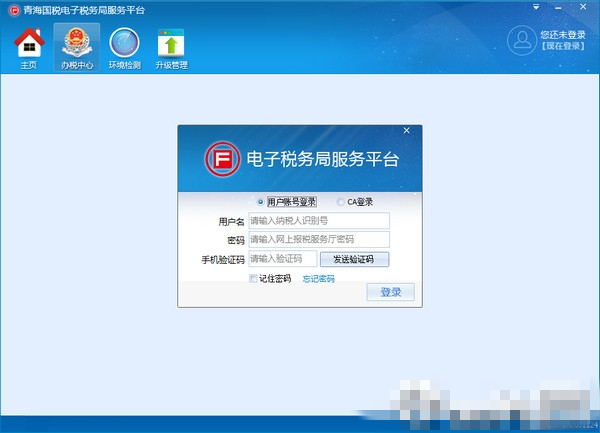Click the 发送验证码 button
Screen dimensions: 600x433
tap(354, 259)
